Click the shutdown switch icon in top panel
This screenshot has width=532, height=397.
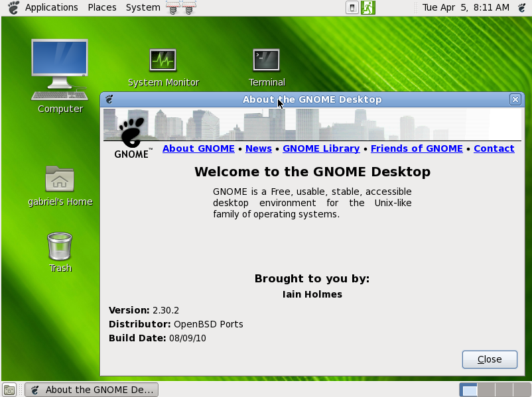(x=352, y=8)
